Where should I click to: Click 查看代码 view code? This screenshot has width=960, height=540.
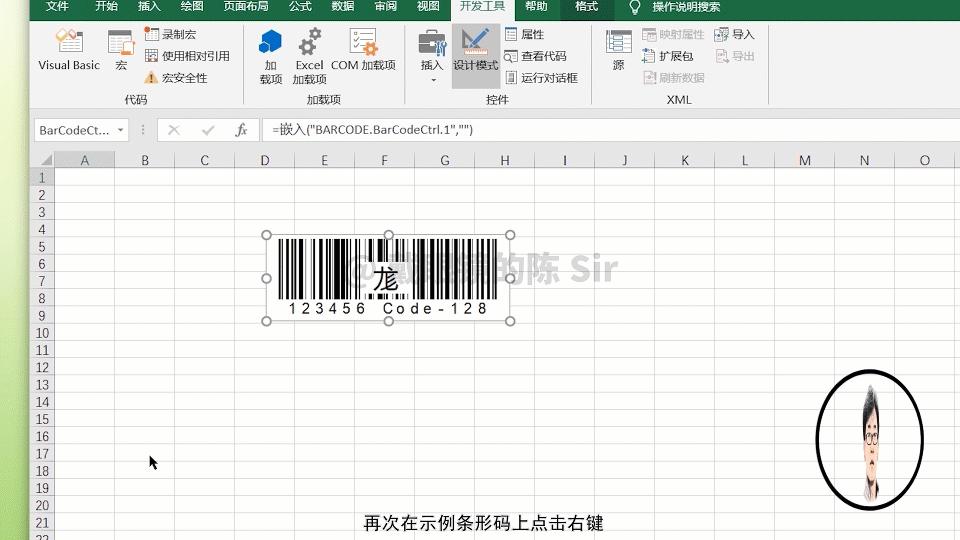pos(536,56)
